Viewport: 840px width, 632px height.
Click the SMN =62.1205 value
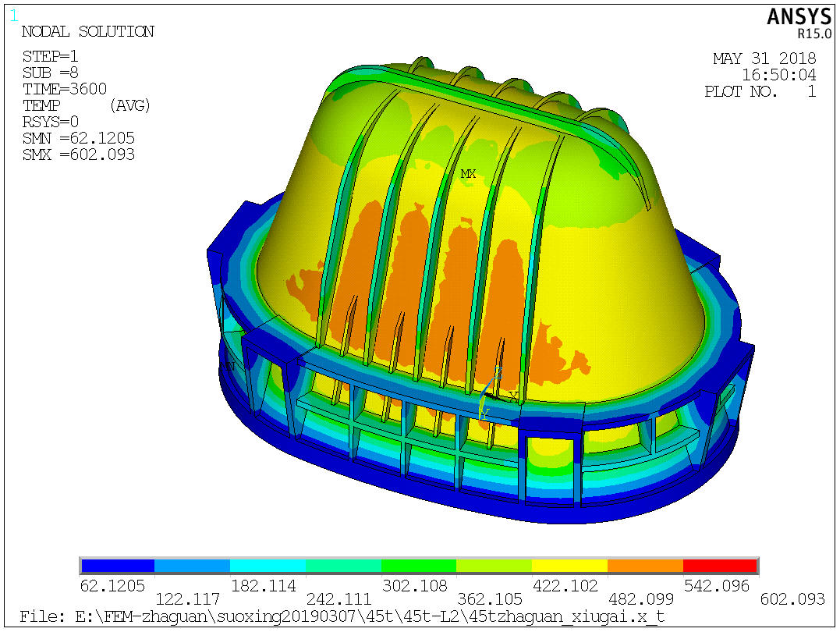point(79,138)
